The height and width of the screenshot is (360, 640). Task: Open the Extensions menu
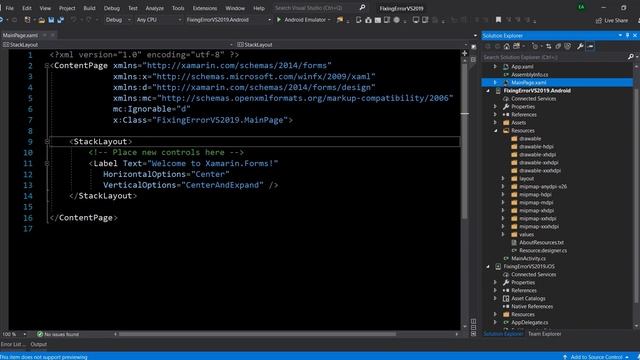pyautogui.click(x=205, y=8)
